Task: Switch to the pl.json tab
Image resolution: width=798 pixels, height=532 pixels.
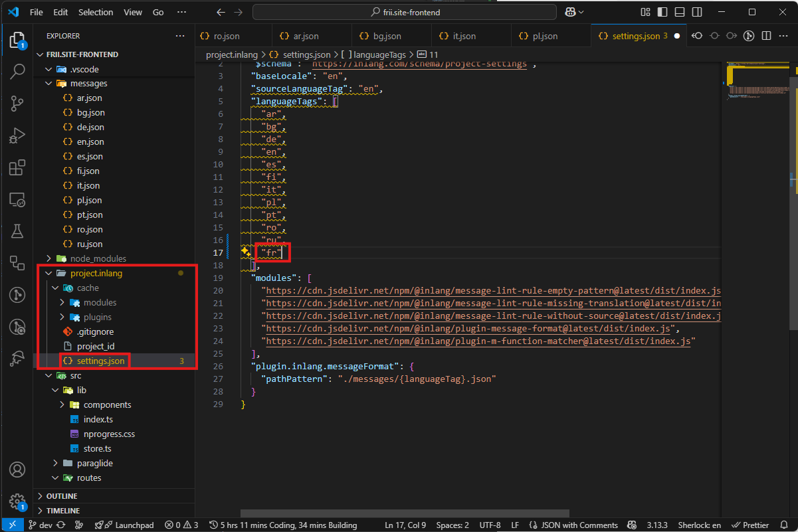Action: coord(550,36)
